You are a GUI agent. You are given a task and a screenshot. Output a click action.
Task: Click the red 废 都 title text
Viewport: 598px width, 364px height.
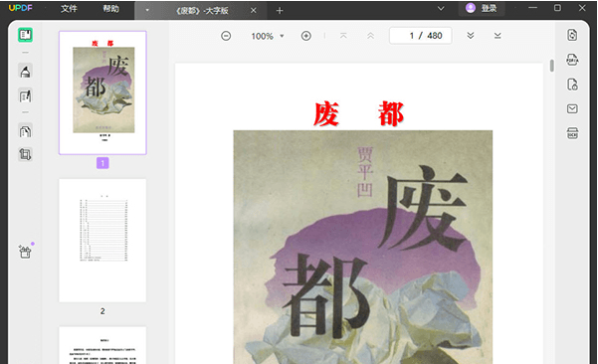(x=358, y=113)
